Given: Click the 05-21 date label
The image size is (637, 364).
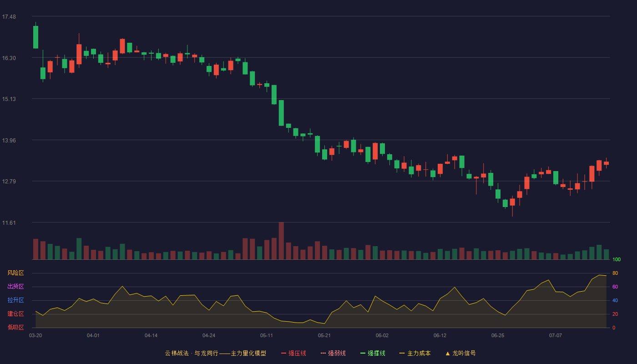Looking at the screenshot, I should coord(324,335).
